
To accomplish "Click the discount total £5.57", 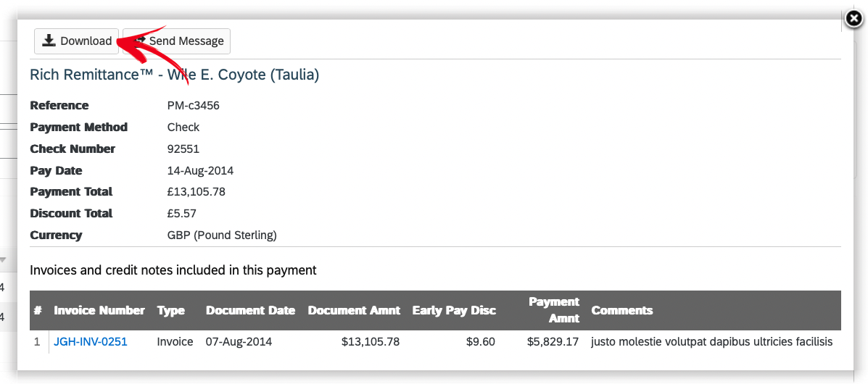I will click(181, 214).
